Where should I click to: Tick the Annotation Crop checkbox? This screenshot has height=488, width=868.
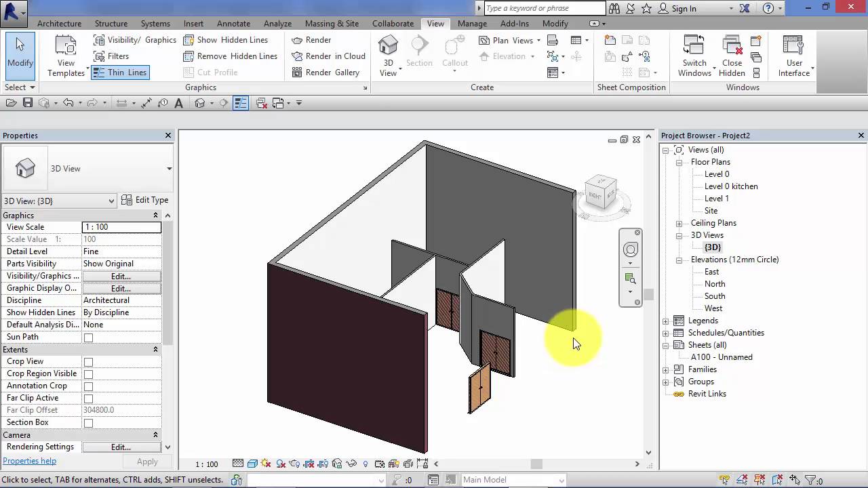click(88, 386)
